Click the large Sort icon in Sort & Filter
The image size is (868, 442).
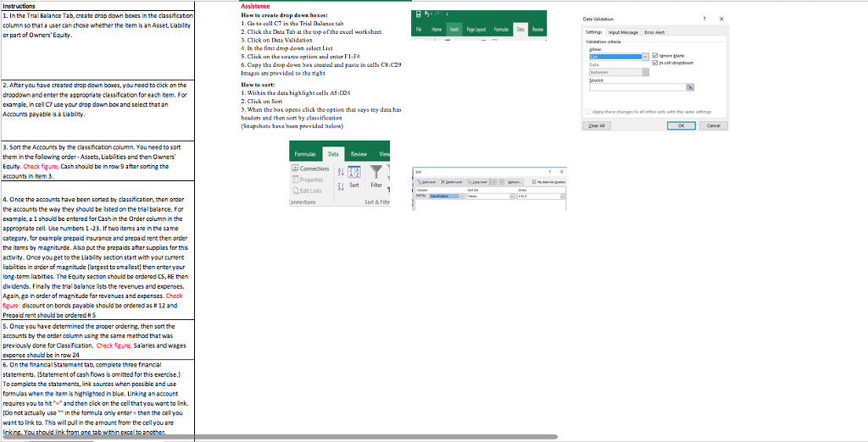pos(354,172)
